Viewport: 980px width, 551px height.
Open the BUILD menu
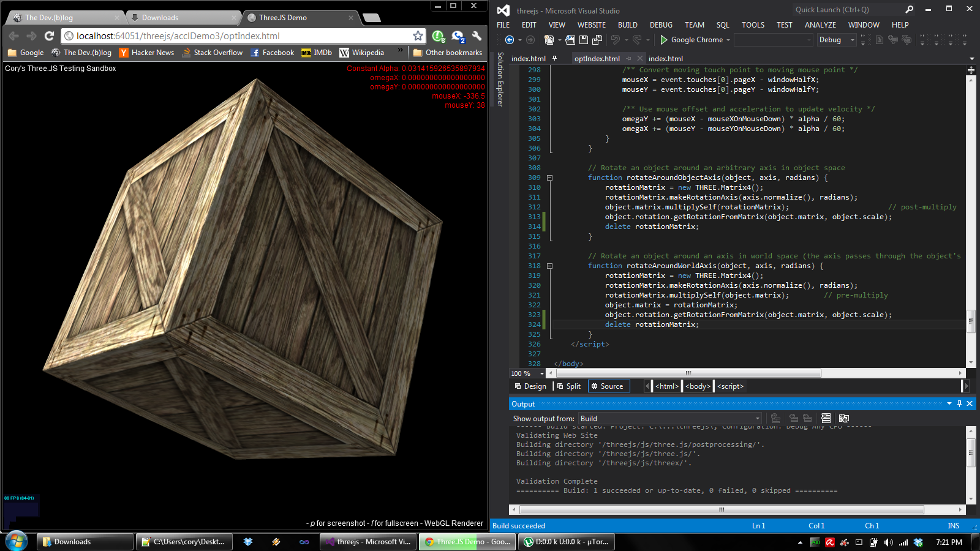[x=628, y=25]
